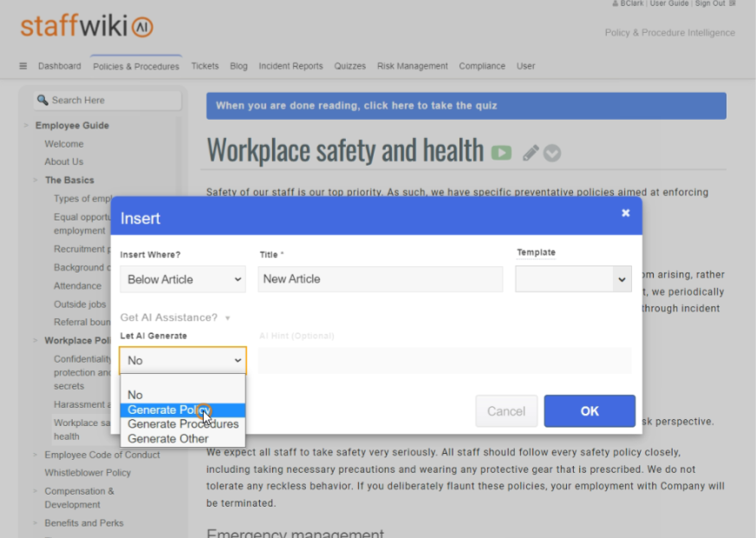Pick the No option in dropdown list
This screenshot has width=756, height=538.
pos(135,395)
